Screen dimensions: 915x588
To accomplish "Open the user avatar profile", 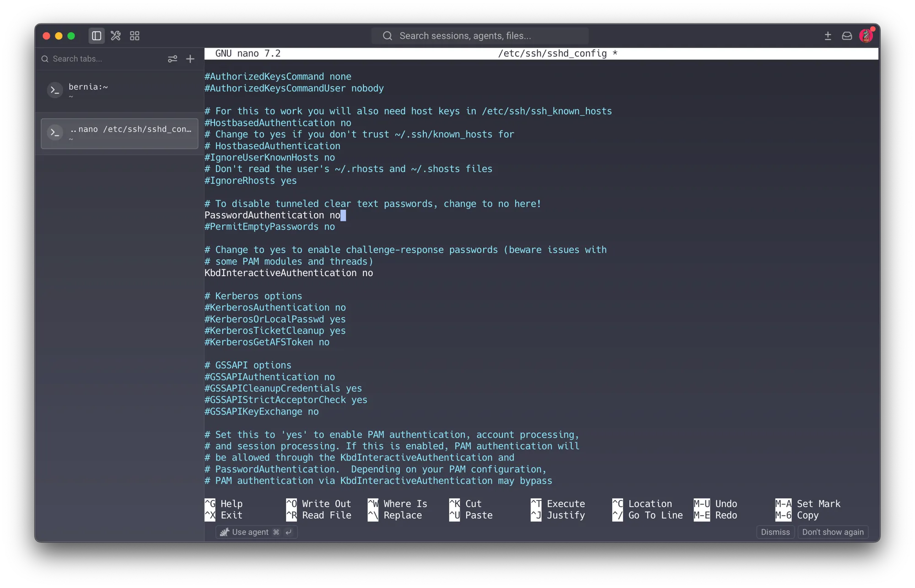I will click(866, 36).
